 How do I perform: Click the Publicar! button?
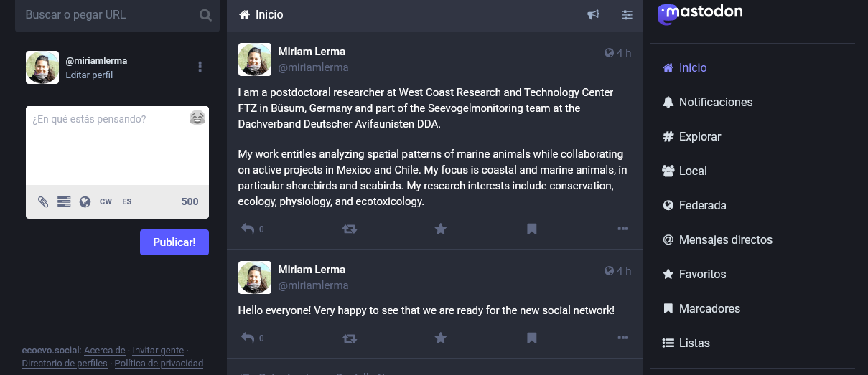pos(174,242)
